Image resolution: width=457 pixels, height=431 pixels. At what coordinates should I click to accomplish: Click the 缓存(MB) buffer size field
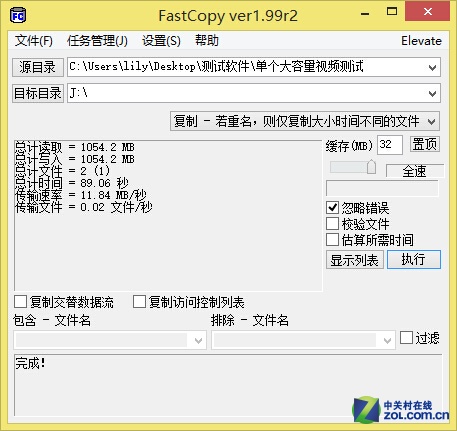389,145
